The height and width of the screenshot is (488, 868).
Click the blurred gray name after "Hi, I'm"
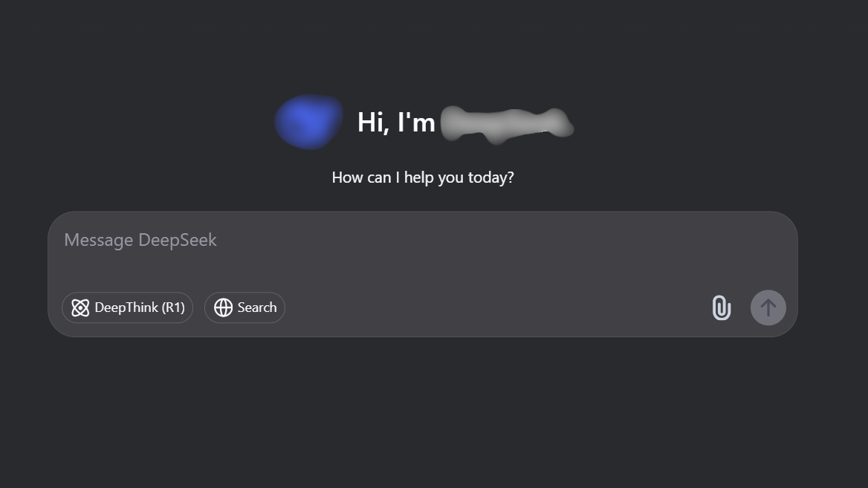[507, 124]
